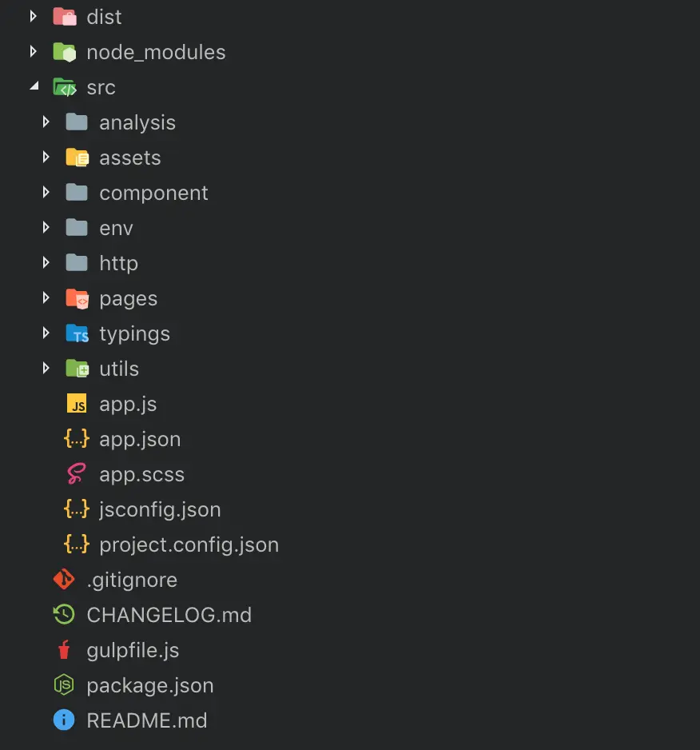The height and width of the screenshot is (750, 700).
Task: Expand the analysis folder arrow
Action: pos(46,122)
